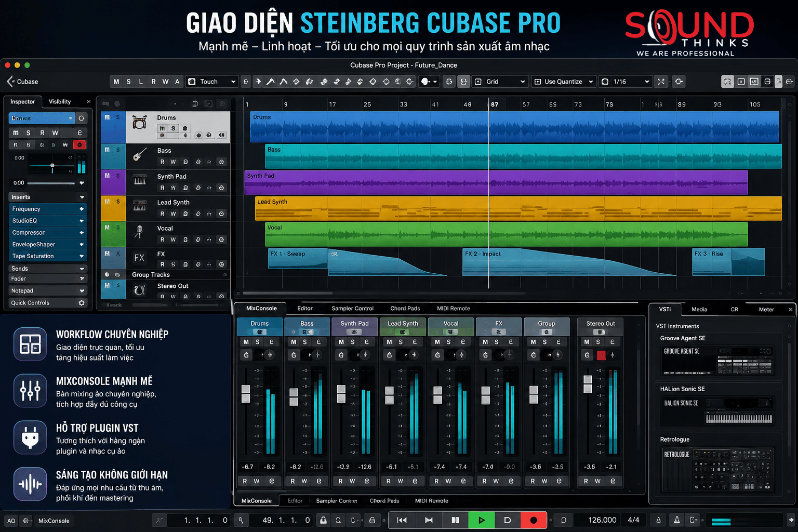Click the red record-enable button in Inspector

click(79, 145)
